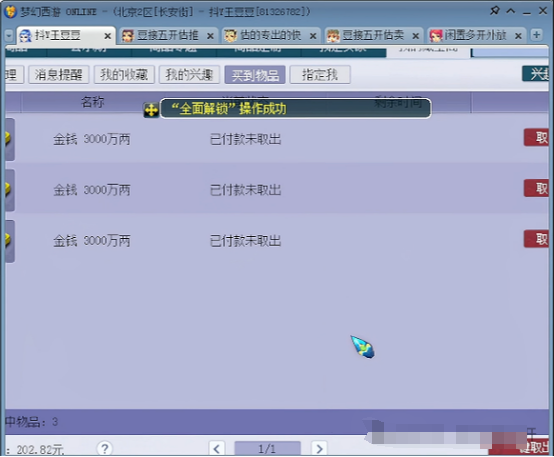
Task: Close the 豆接五开估推 tab
Action: click(x=210, y=36)
